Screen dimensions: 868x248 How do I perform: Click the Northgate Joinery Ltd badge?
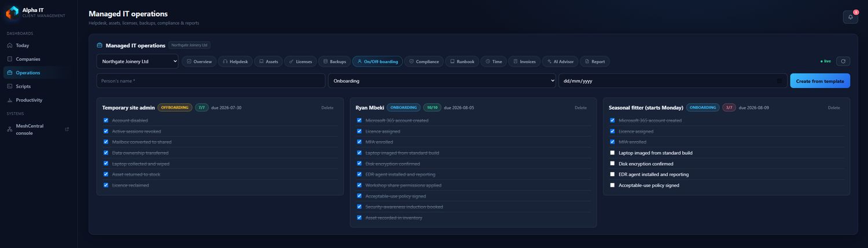click(x=190, y=45)
